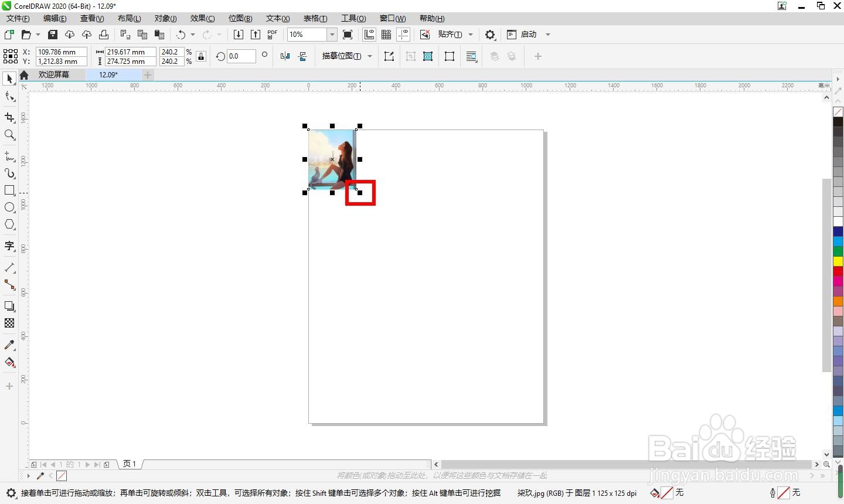
Task: Click the Quick customize plus button on property bar
Action: [x=537, y=56]
